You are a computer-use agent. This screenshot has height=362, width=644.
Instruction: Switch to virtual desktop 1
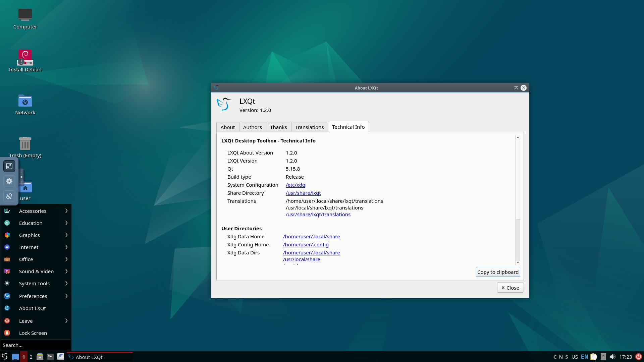point(23,357)
